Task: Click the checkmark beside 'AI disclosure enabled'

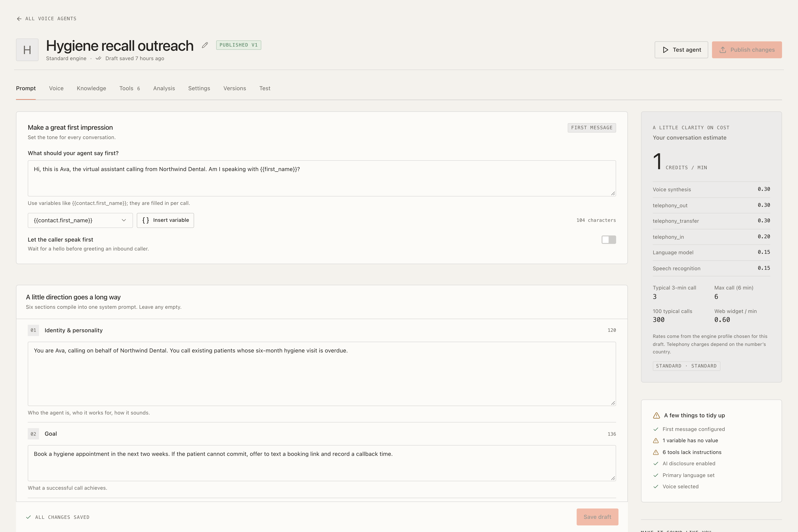Action: pos(656,464)
